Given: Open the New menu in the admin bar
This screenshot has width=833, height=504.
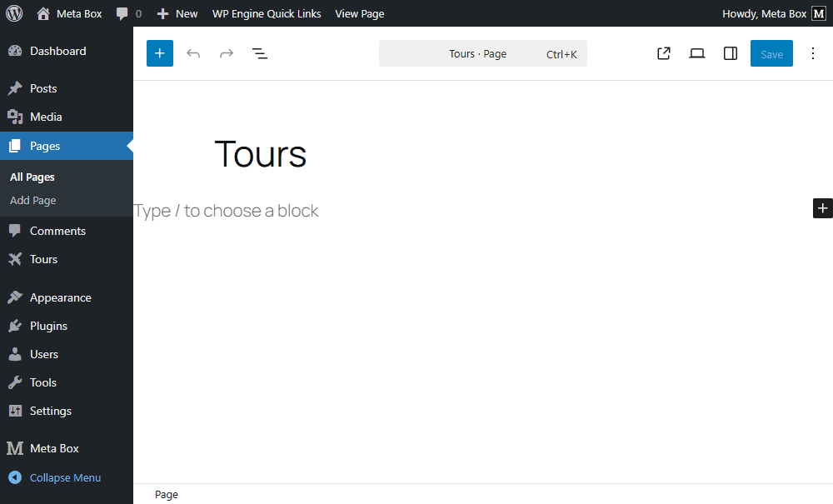Looking at the screenshot, I should (177, 13).
